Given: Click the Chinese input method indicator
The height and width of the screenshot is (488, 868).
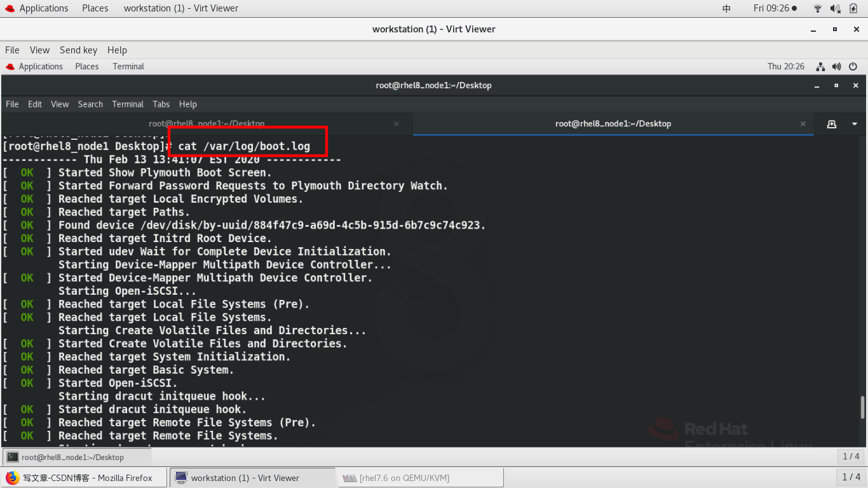Looking at the screenshot, I should coord(727,8).
